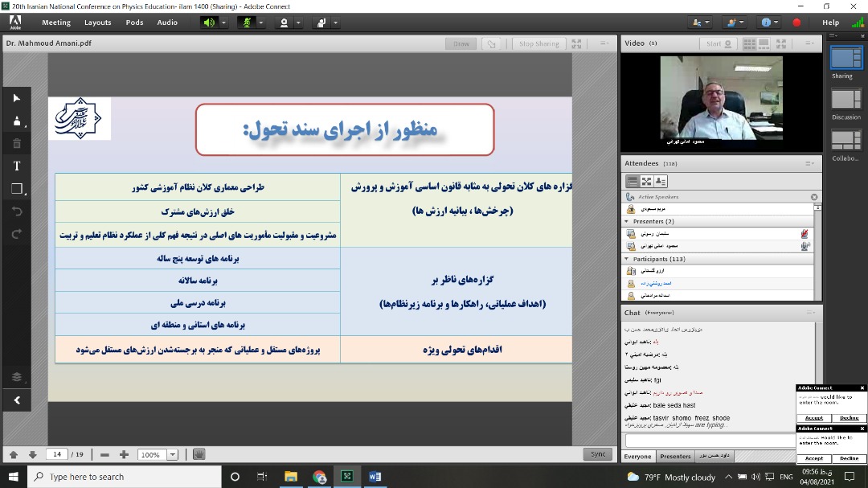Viewport: 868px width, 488px height.
Task: Click the red recording indicator icon
Action: (796, 23)
